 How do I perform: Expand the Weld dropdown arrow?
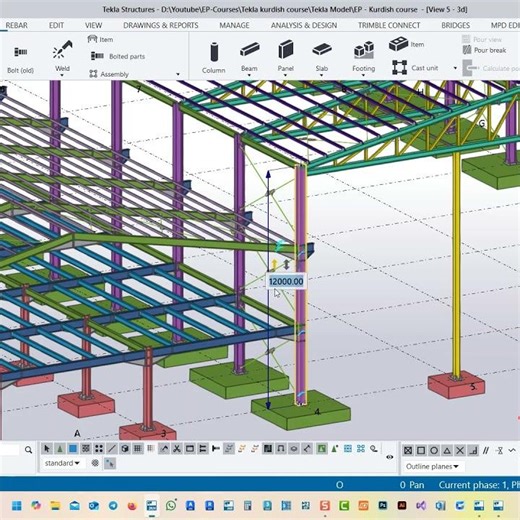62,76
